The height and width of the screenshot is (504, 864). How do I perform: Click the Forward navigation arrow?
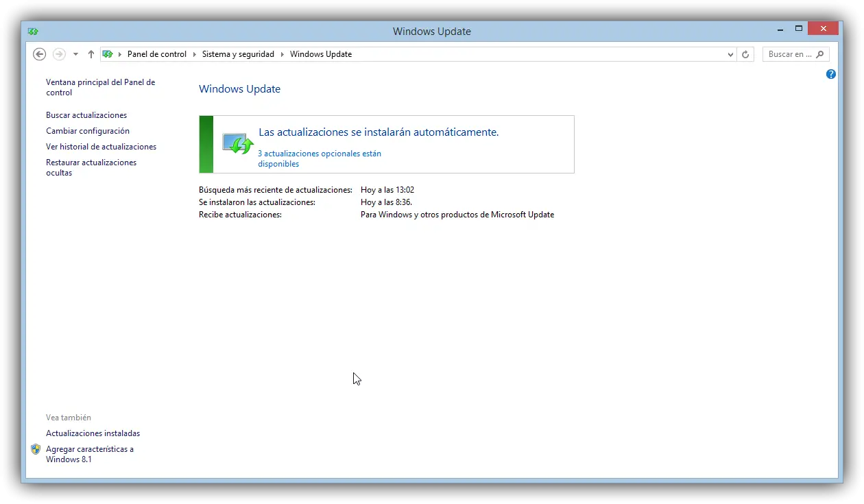click(x=59, y=54)
